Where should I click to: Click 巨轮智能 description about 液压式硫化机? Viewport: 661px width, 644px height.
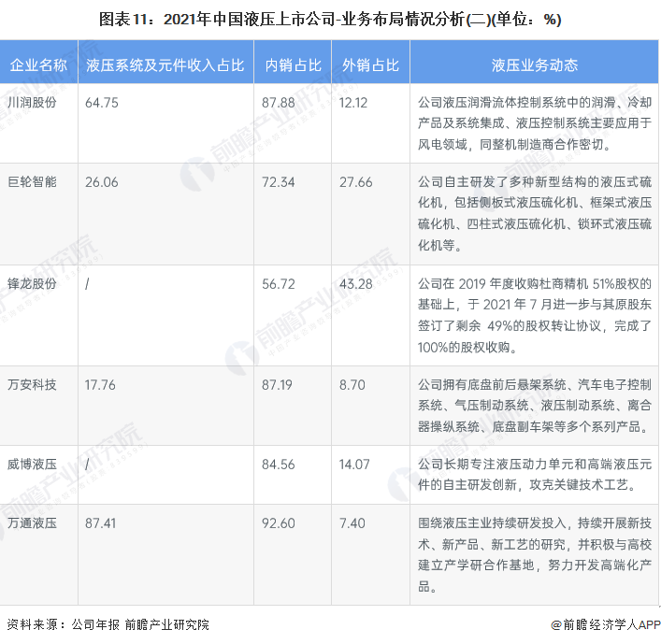click(x=535, y=214)
